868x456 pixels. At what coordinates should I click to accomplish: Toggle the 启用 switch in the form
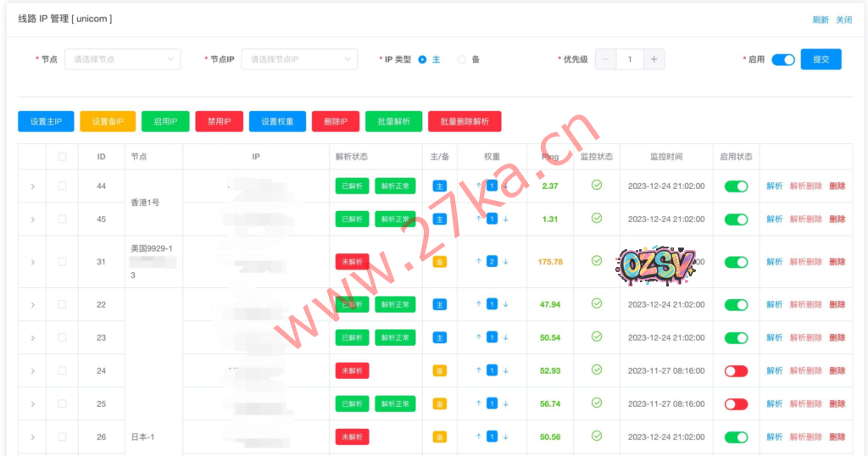783,59
